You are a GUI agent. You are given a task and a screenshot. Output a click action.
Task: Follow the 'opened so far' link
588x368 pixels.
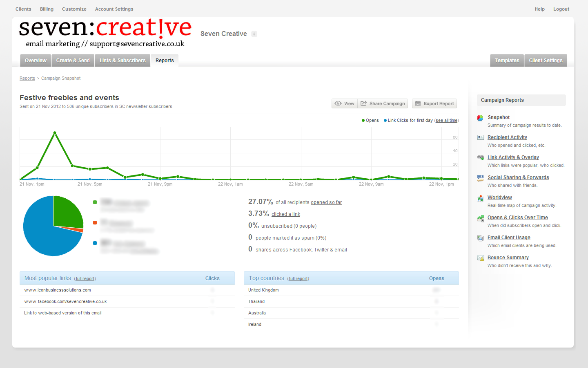pos(326,202)
